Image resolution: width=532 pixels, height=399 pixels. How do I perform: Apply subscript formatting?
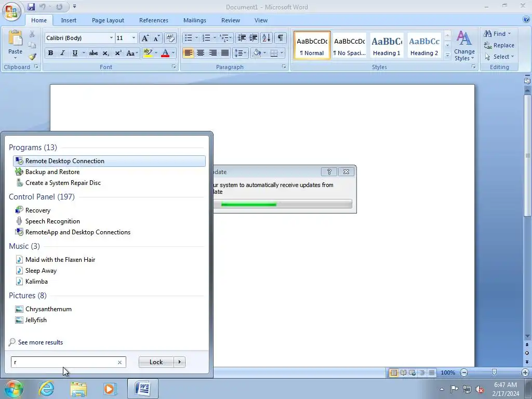point(106,54)
